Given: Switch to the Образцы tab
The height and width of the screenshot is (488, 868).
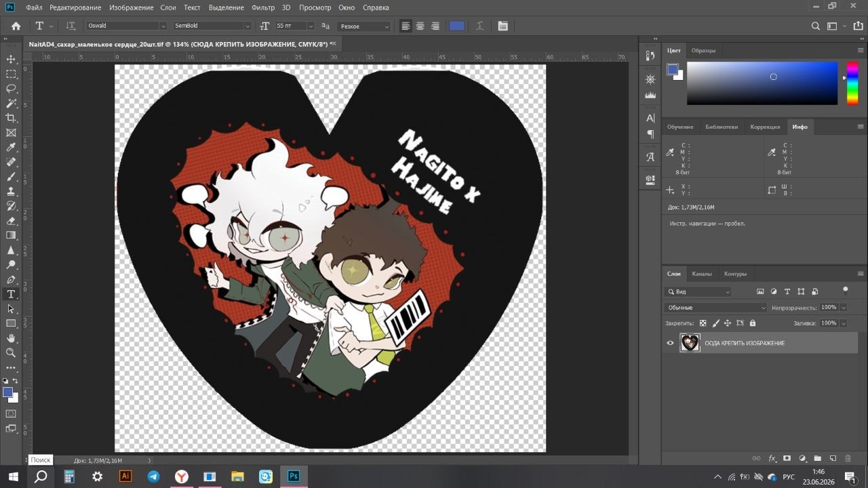Looking at the screenshot, I should (x=703, y=50).
